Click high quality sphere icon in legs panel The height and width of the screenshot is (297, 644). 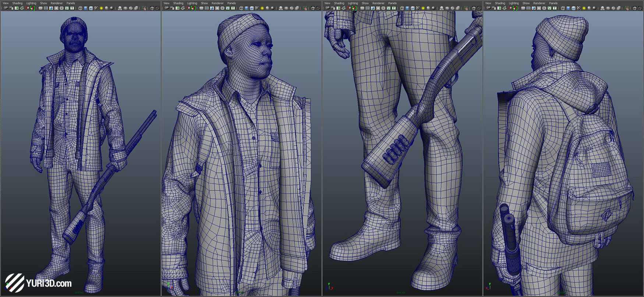[x=433, y=8]
